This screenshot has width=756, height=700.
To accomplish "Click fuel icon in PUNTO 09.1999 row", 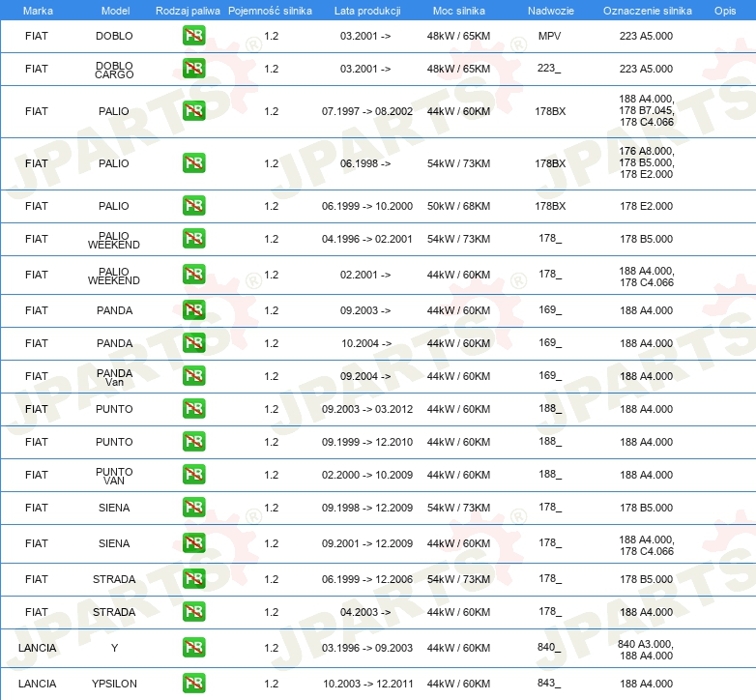I will click(x=193, y=442).
